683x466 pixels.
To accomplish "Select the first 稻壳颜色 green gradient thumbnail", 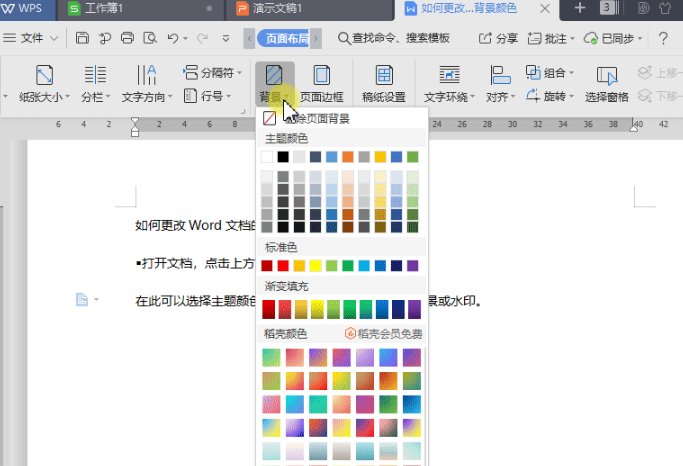I will point(271,358).
